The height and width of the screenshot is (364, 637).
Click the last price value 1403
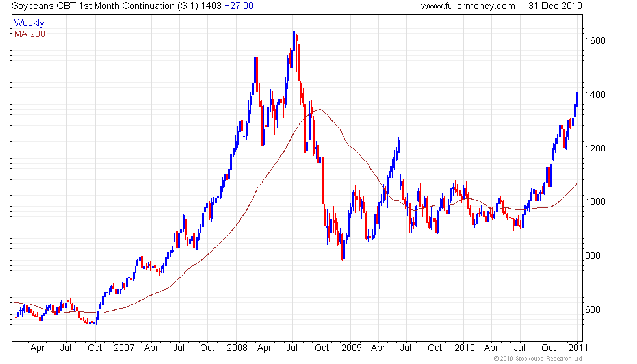(211, 6)
